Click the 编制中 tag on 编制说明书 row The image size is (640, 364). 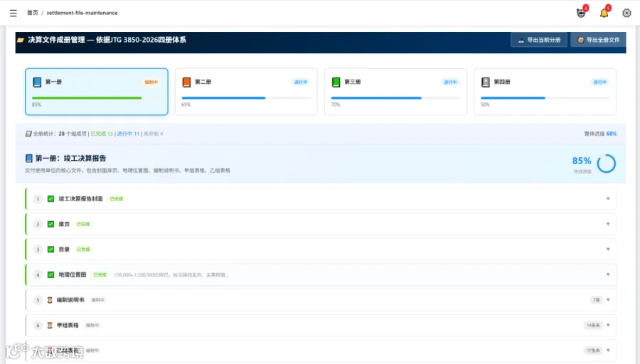98,300
